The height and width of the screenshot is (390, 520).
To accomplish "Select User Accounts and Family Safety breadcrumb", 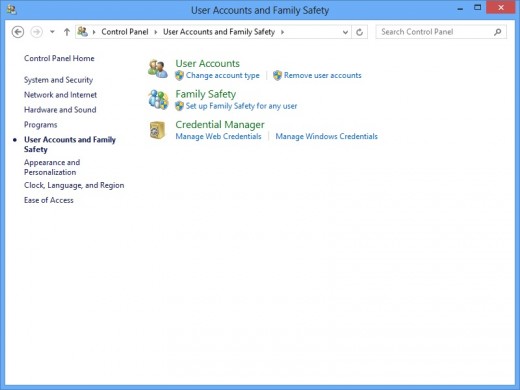I will tap(219, 32).
